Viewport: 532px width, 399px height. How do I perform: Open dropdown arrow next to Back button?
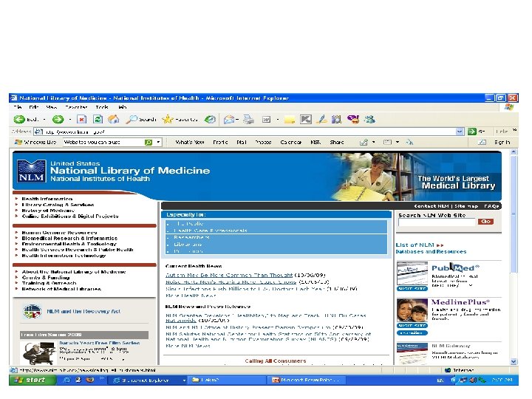coord(44,120)
